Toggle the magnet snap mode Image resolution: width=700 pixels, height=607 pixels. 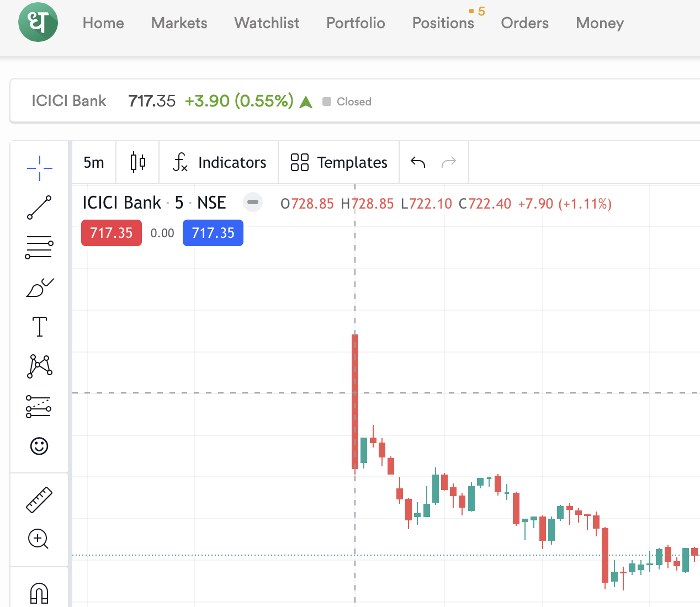(39, 594)
